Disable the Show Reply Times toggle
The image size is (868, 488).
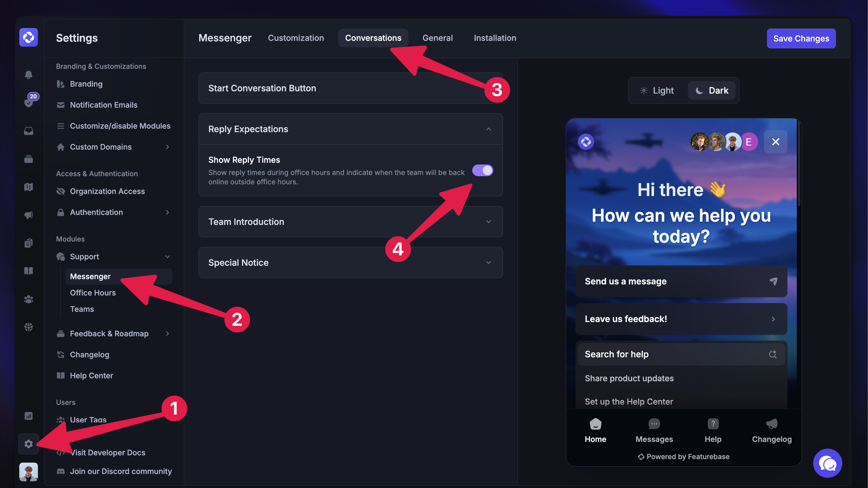(x=482, y=170)
